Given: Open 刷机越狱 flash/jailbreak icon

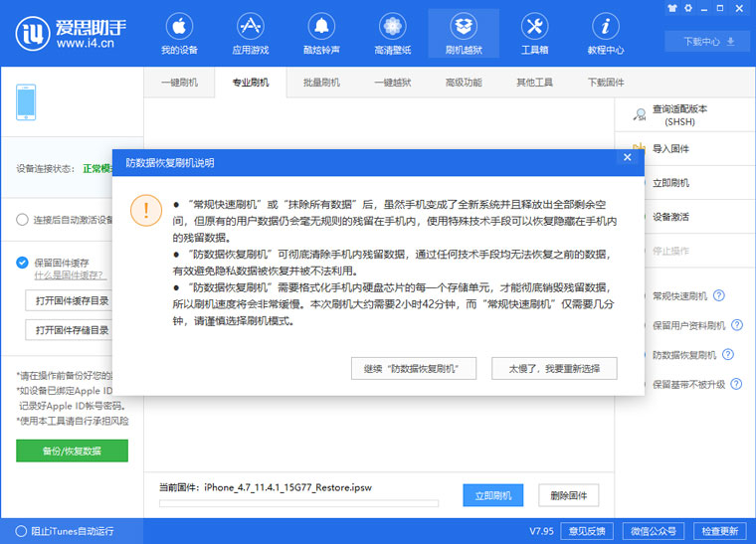Looking at the screenshot, I should pyautogui.click(x=464, y=34).
